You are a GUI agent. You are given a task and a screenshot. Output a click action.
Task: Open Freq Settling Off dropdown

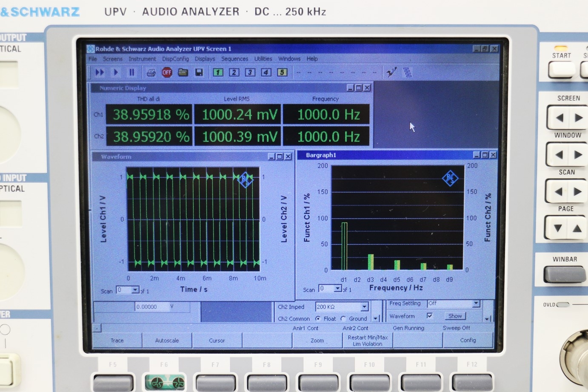[476, 303]
